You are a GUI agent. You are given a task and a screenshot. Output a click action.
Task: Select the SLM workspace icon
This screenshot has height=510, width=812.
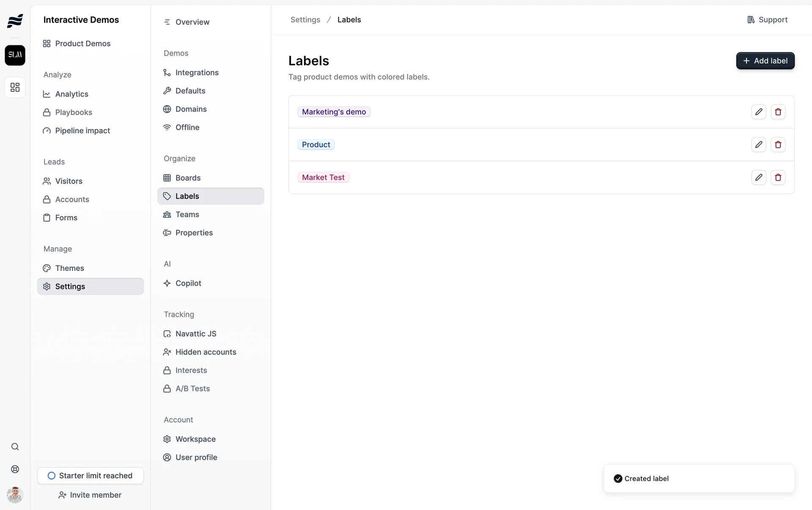point(15,55)
